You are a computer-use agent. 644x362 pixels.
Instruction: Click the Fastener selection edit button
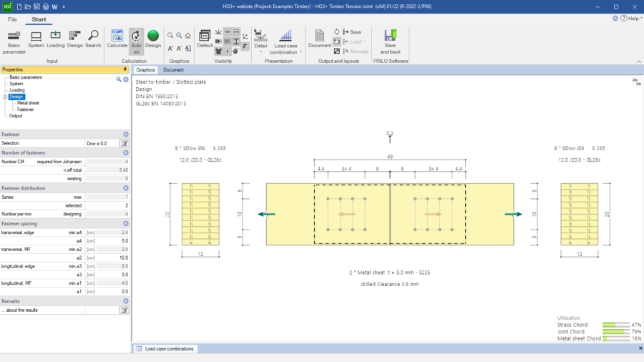[x=125, y=143]
